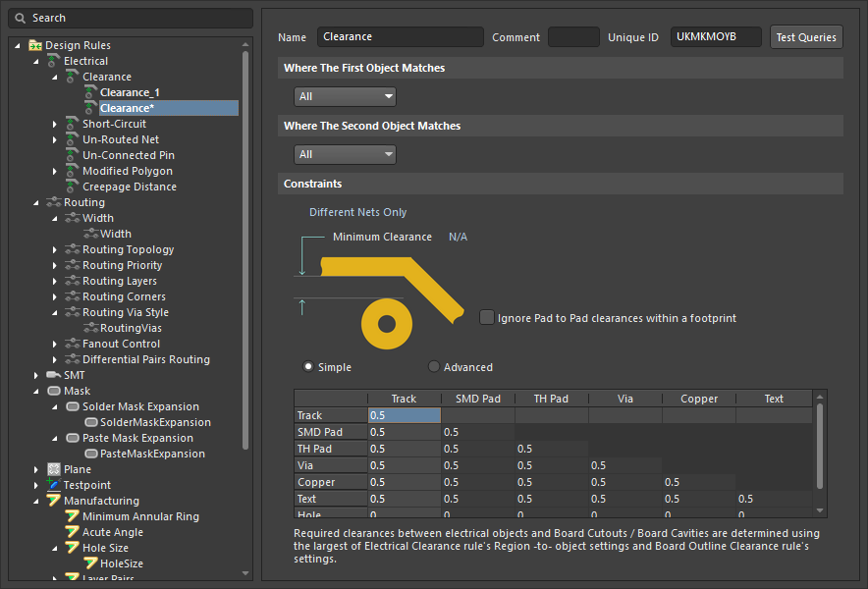Click the Copper column header
The height and width of the screenshot is (589, 868).
(x=698, y=399)
